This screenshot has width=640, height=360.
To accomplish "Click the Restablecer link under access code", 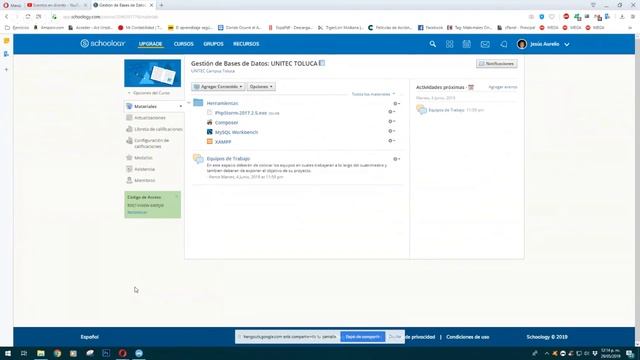I will click(137, 213).
